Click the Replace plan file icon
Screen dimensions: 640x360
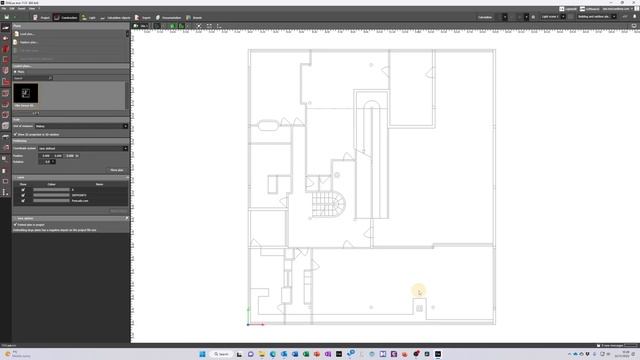pos(16,42)
